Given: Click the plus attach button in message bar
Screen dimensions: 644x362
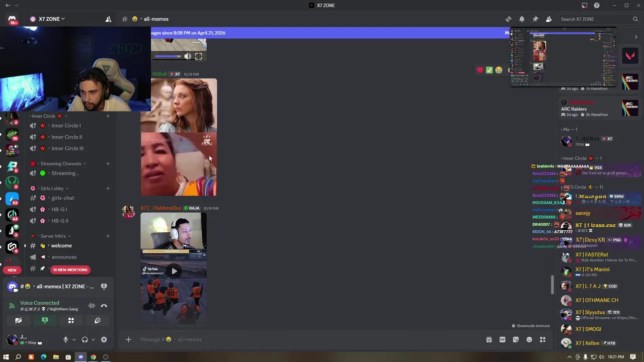Looking at the screenshot, I should point(128,340).
